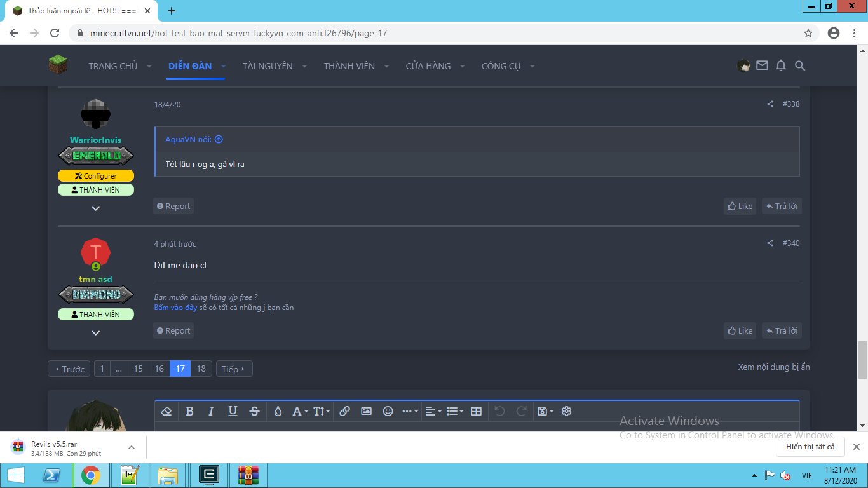868x488 pixels.
Task: Open the TÀI NGUYÊN menu
Action: point(268,66)
